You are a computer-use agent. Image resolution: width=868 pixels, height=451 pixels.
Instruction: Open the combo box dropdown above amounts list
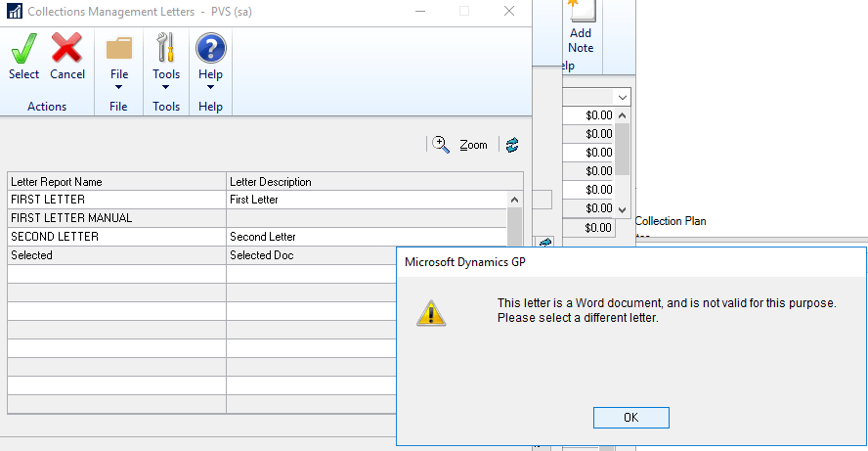(x=623, y=98)
